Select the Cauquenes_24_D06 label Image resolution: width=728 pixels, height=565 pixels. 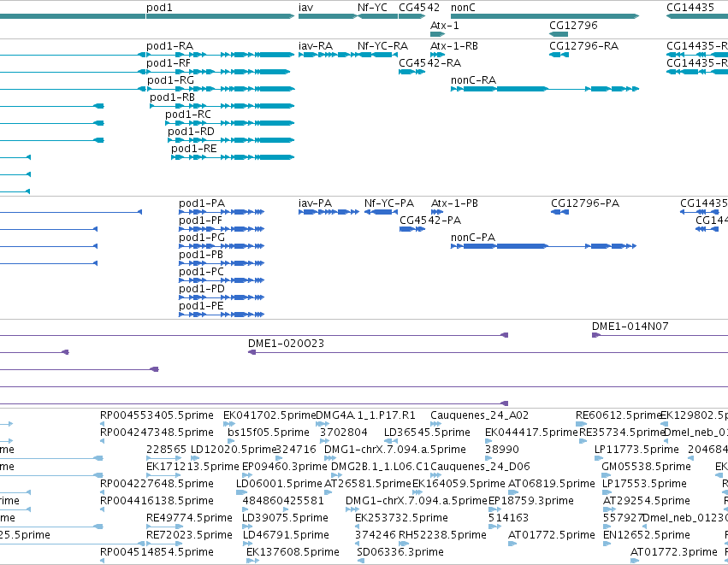click(480, 467)
